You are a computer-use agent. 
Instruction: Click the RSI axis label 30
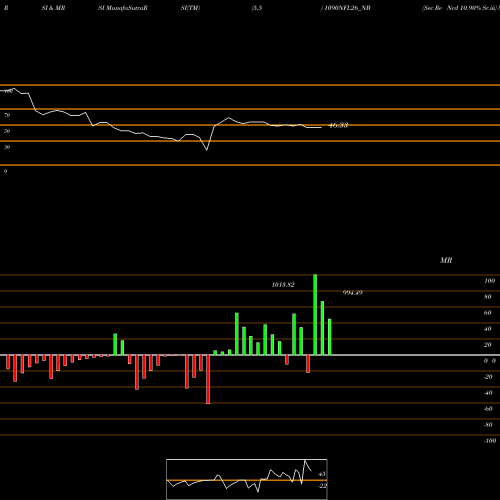click(7, 147)
